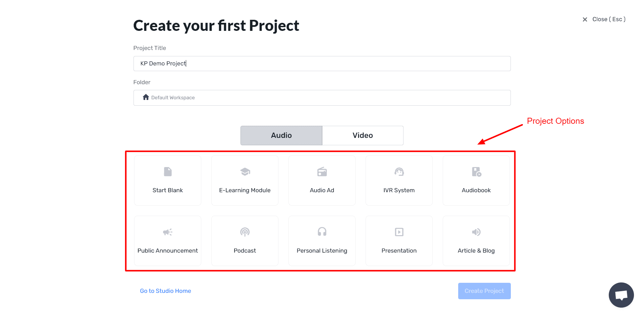
Task: Select the Presentation play-slide icon
Action: (x=399, y=232)
